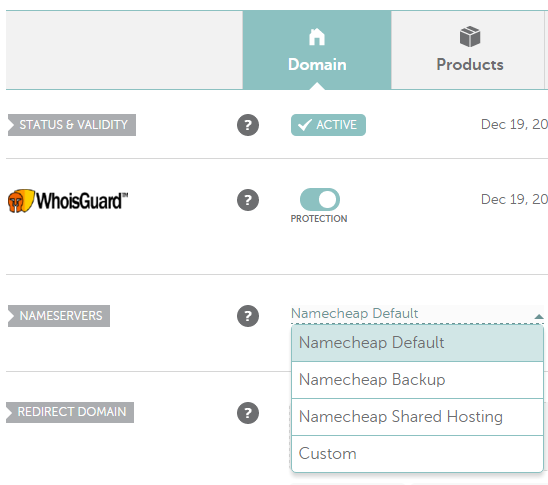Switch to the Domain tab
The width and height of the screenshot is (548, 485).
(317, 50)
